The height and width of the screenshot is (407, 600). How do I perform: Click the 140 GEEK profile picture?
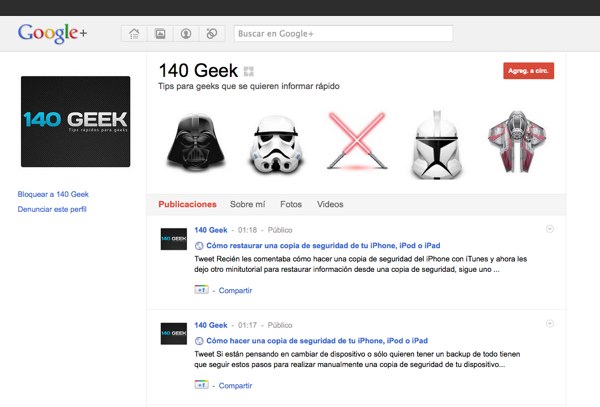75,121
